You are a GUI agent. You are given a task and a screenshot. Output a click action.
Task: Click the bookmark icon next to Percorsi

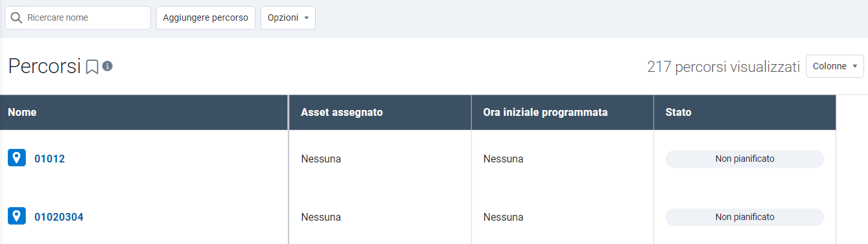click(x=93, y=67)
